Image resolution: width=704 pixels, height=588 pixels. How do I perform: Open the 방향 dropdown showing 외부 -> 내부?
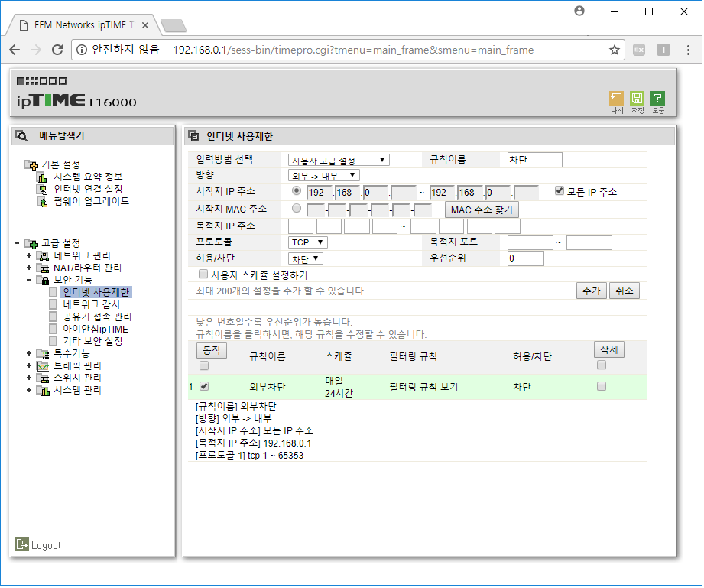(x=325, y=176)
